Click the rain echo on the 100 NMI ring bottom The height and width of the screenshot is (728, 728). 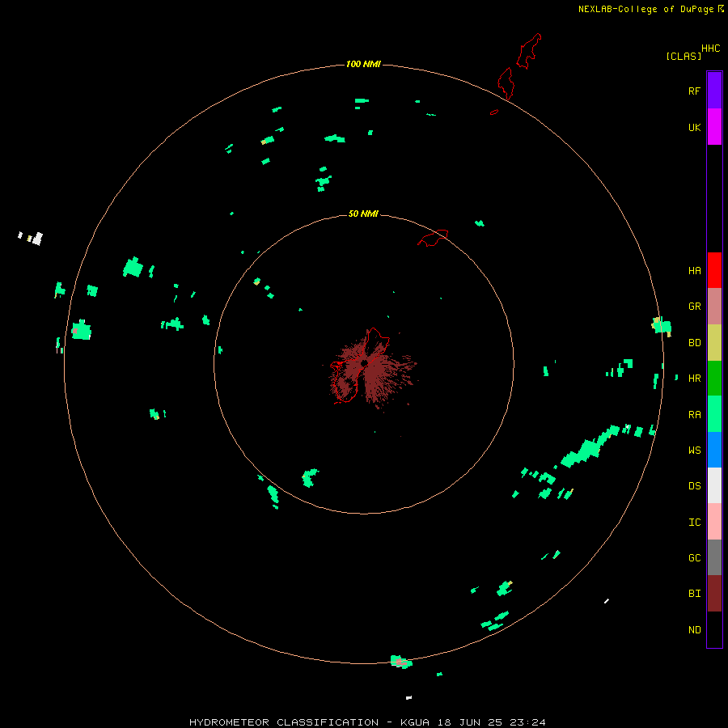point(401,662)
